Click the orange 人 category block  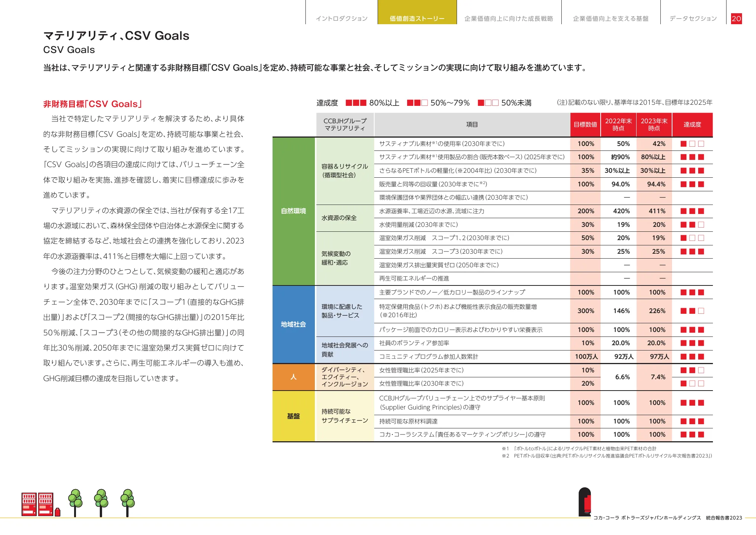pos(293,377)
